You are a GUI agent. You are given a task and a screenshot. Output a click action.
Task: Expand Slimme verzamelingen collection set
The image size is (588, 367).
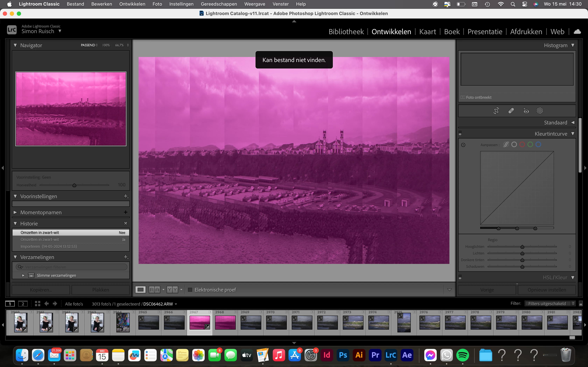23,275
